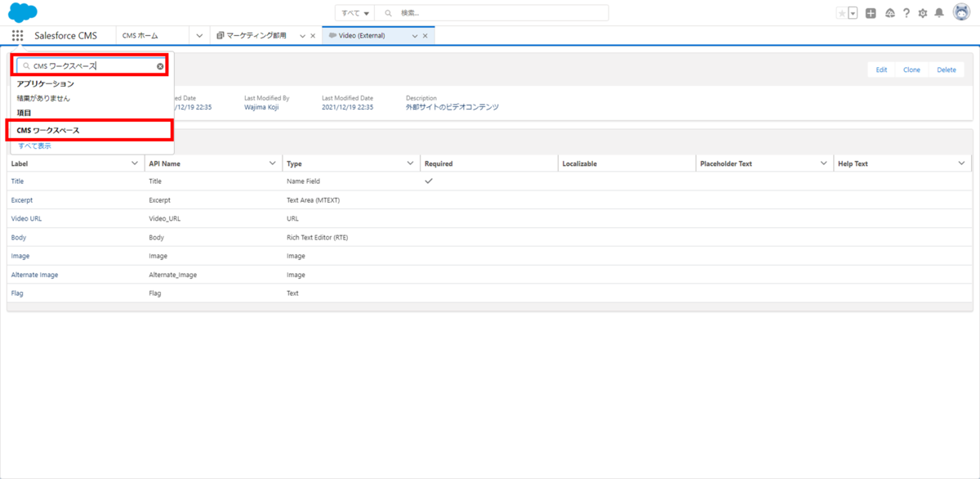Click すべて表示 in the app launcher

tap(34, 145)
